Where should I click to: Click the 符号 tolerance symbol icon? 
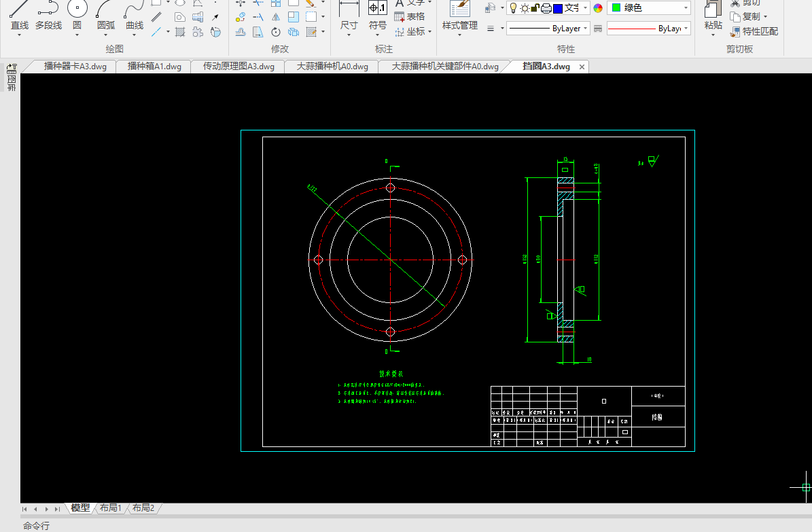(377, 10)
